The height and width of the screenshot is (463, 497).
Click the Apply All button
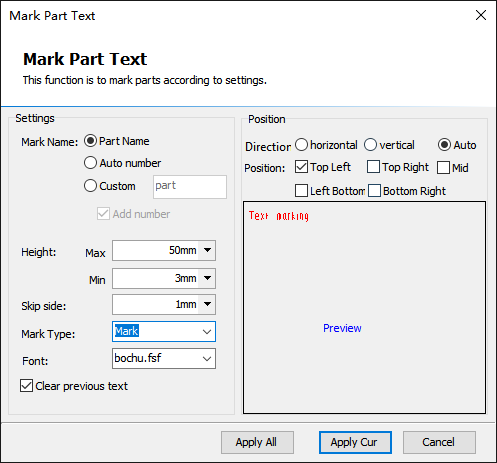[257, 442]
